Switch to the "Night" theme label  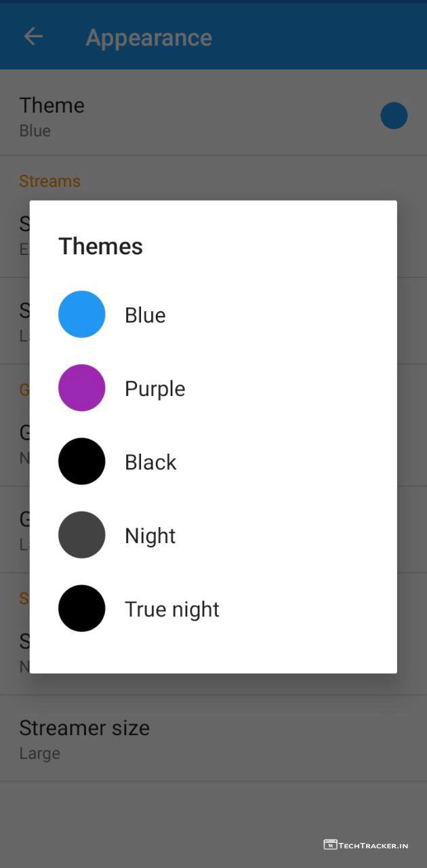click(x=150, y=536)
